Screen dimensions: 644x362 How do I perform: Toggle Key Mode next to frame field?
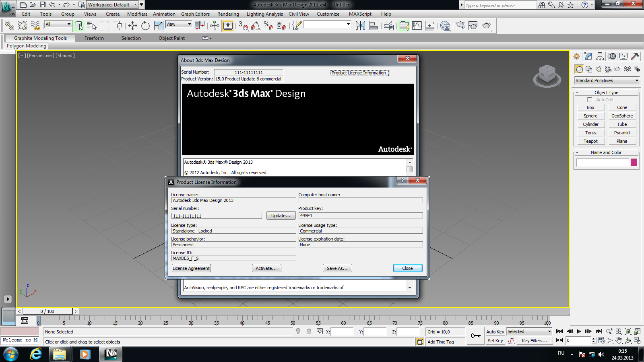pos(559,340)
